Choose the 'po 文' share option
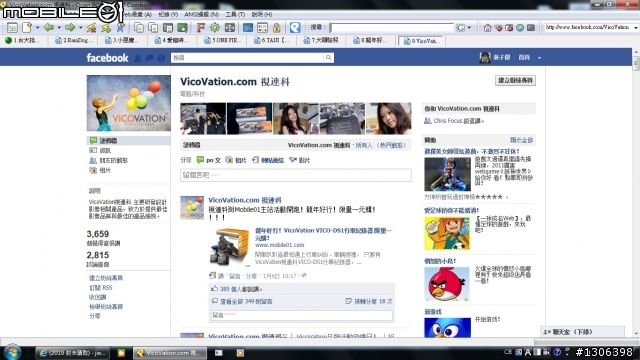This screenshot has height=360, width=640. 209,160
